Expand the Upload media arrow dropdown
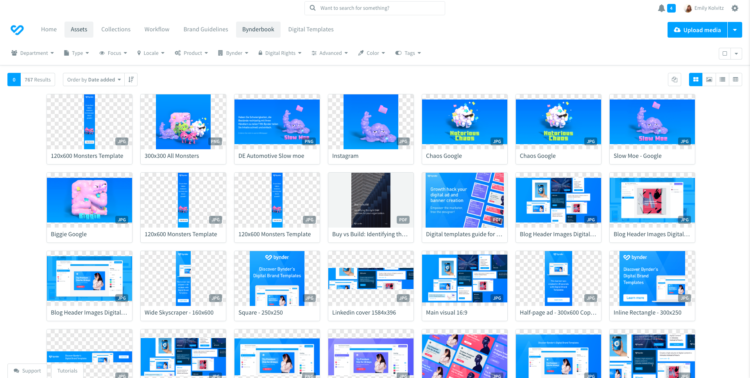750x378 pixels. coord(735,30)
